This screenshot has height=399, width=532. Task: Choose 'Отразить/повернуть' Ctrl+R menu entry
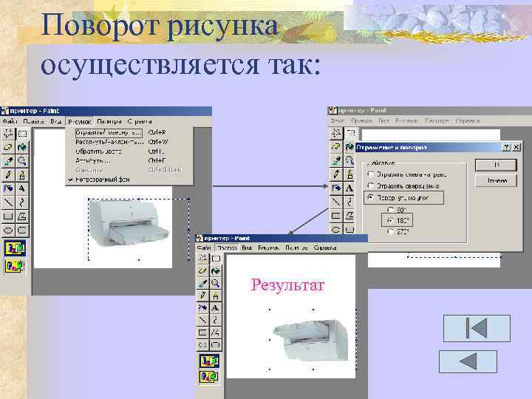click(x=129, y=133)
